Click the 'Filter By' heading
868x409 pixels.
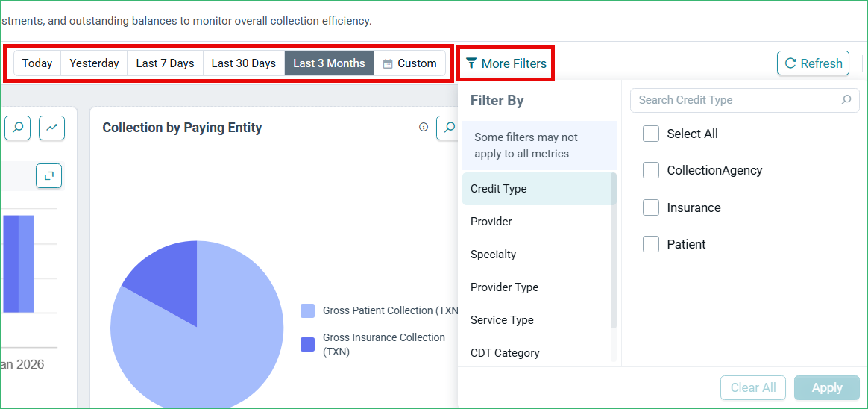point(497,100)
